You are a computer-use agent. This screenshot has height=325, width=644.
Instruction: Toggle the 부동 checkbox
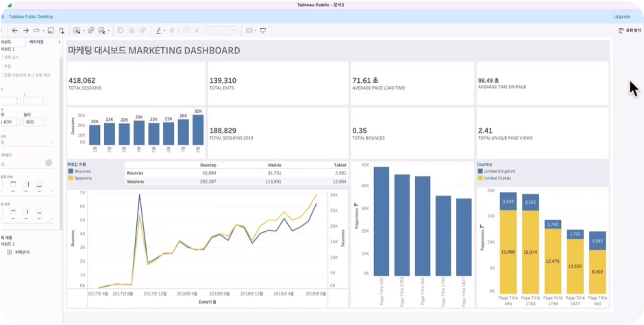click(1, 66)
